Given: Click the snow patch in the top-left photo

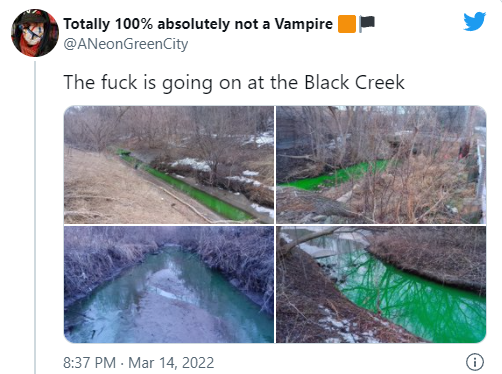Looking at the screenshot, I should [192, 164].
